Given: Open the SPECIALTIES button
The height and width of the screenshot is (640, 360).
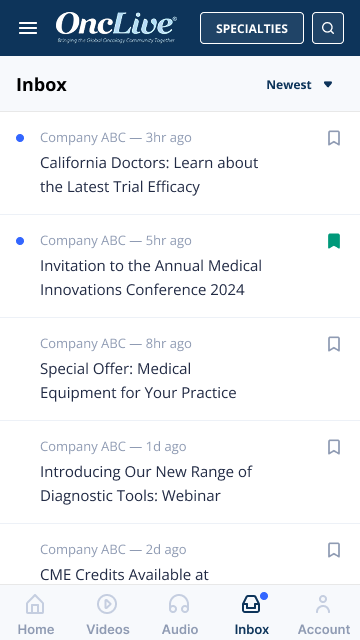Looking at the screenshot, I should tap(252, 28).
